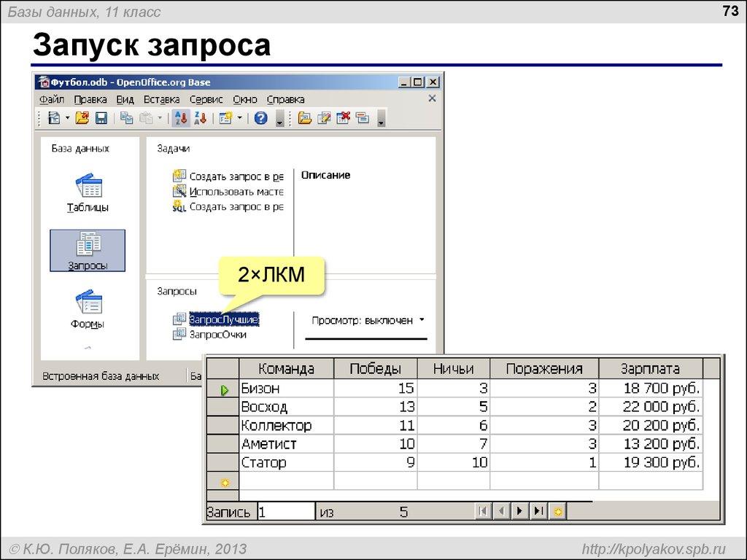Image resolution: width=747 pixels, height=560 pixels.
Task: Click the Open database folder icon
Action: click(82, 118)
